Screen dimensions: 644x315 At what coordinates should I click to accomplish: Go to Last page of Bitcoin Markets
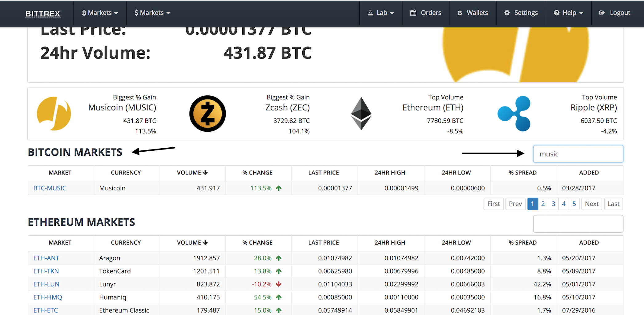point(614,204)
